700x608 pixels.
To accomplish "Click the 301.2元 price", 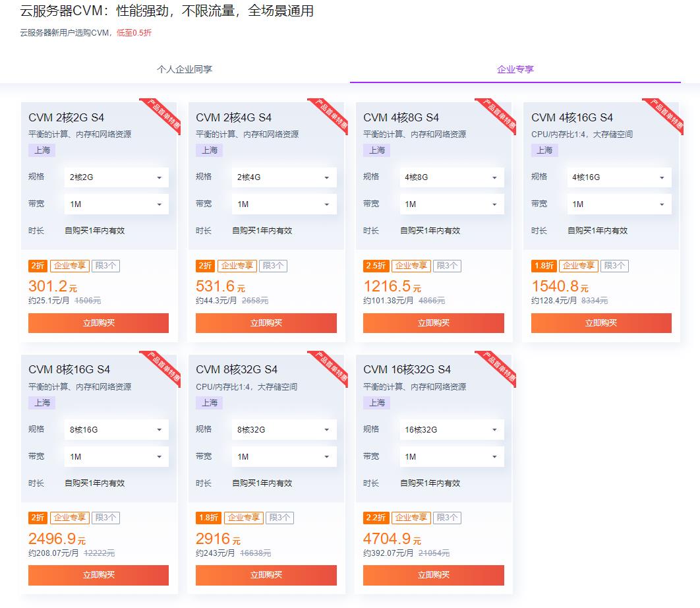I will pos(53,286).
